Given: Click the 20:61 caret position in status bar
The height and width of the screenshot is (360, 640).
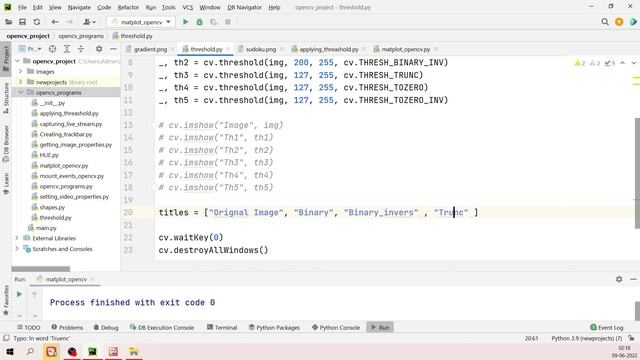Looking at the screenshot, I should pyautogui.click(x=531, y=338).
